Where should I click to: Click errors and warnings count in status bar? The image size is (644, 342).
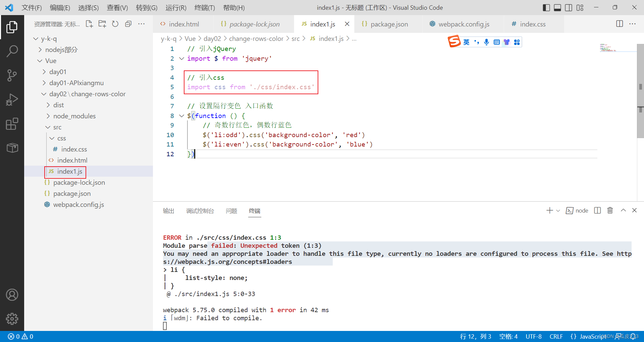[x=20, y=336]
